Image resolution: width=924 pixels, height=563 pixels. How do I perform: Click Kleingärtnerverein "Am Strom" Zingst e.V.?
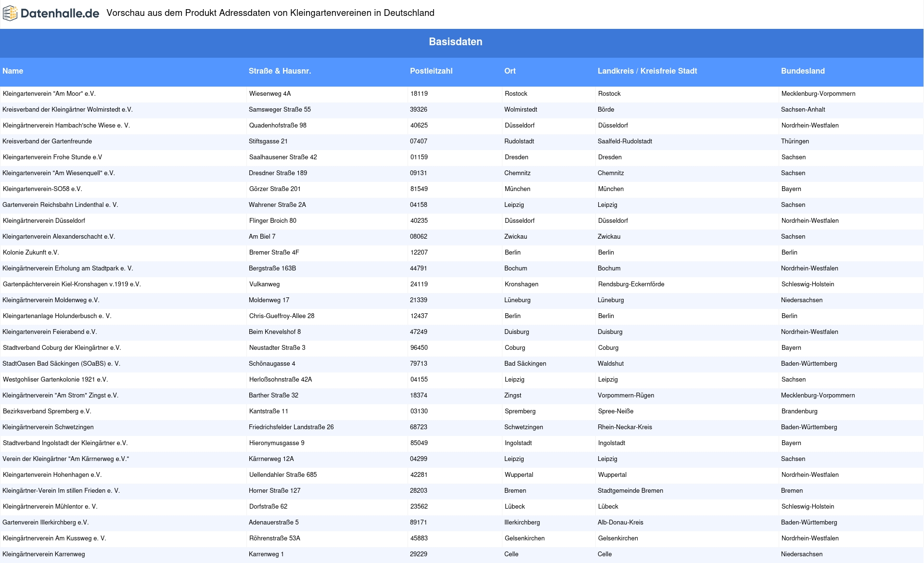60,396
